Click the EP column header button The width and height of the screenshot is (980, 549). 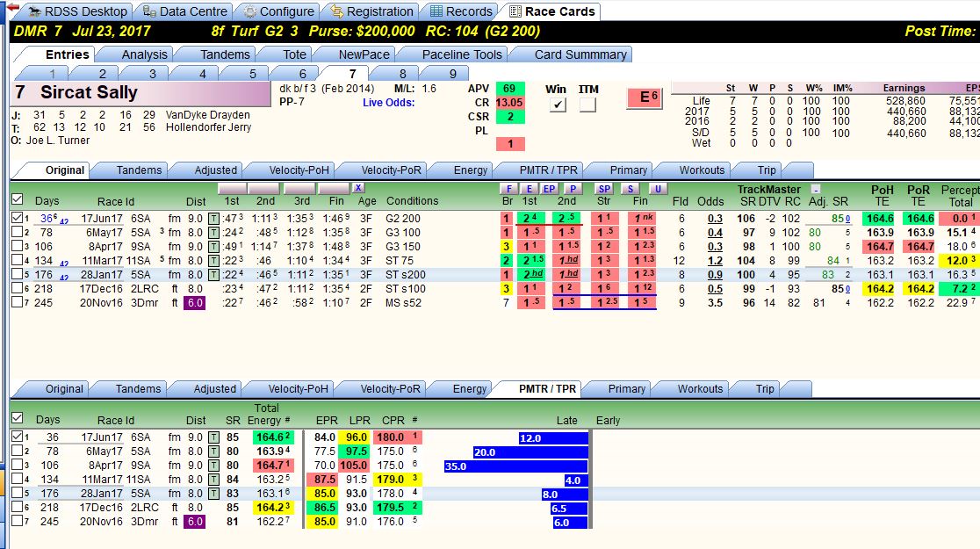(x=549, y=189)
